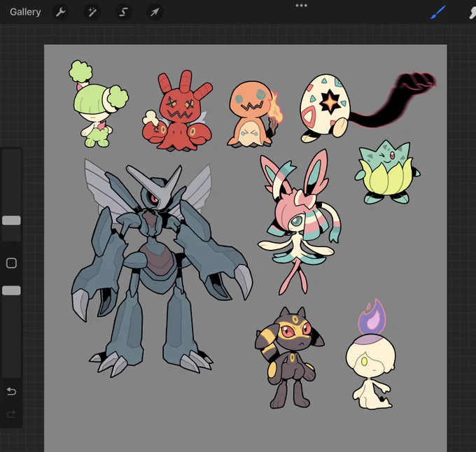Tap the green-haired character drawing
476x452 pixels.
point(98,103)
